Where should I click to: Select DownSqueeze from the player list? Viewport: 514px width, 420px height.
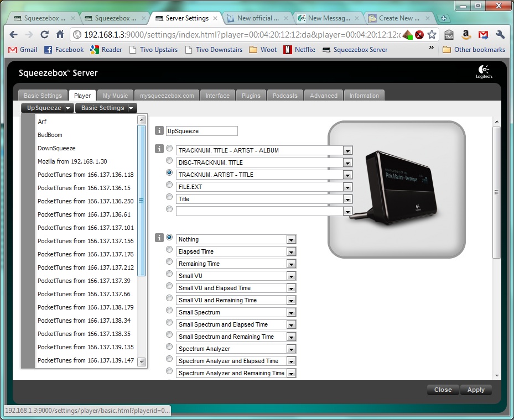point(56,148)
